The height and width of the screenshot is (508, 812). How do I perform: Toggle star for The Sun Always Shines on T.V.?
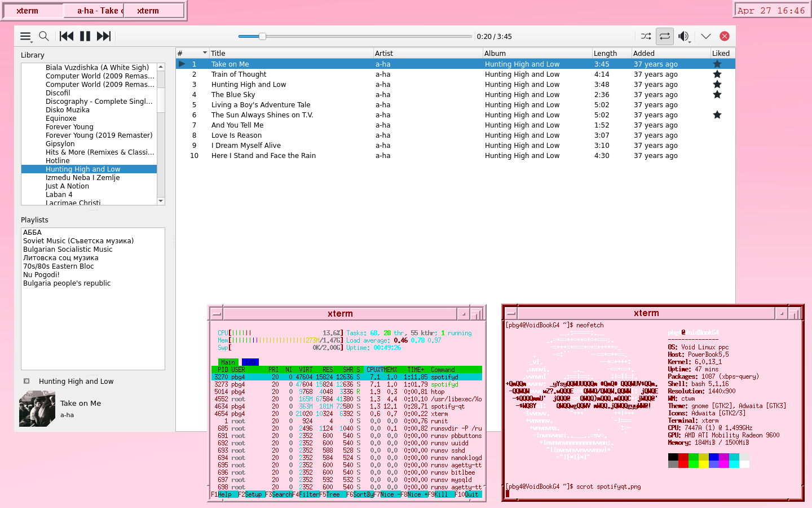[717, 115]
